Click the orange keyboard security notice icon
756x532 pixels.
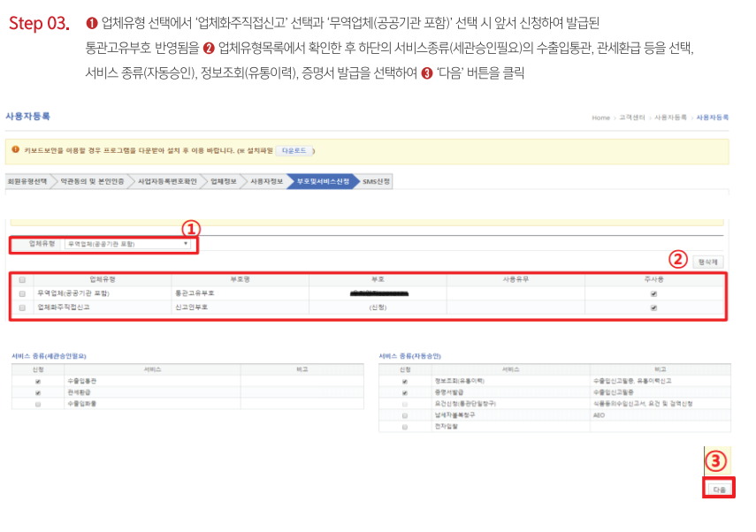[x=15, y=149]
